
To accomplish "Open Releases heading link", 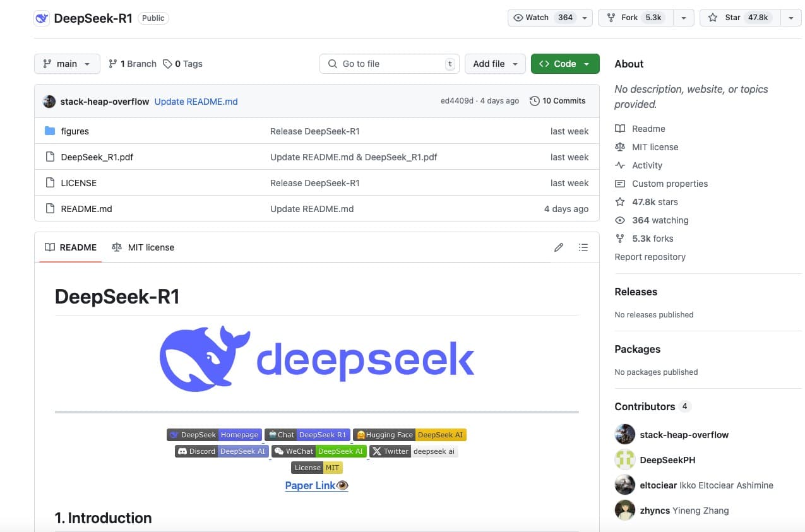I will click(636, 292).
